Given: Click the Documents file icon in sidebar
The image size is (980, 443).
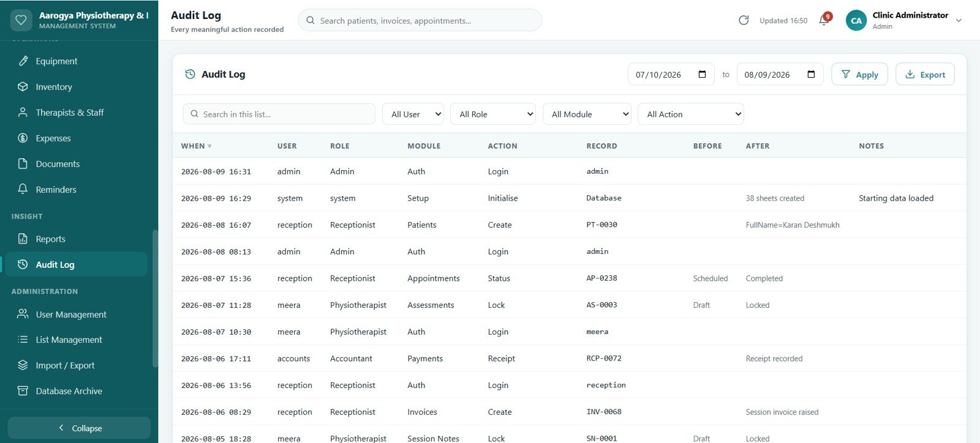Looking at the screenshot, I should coord(23,164).
